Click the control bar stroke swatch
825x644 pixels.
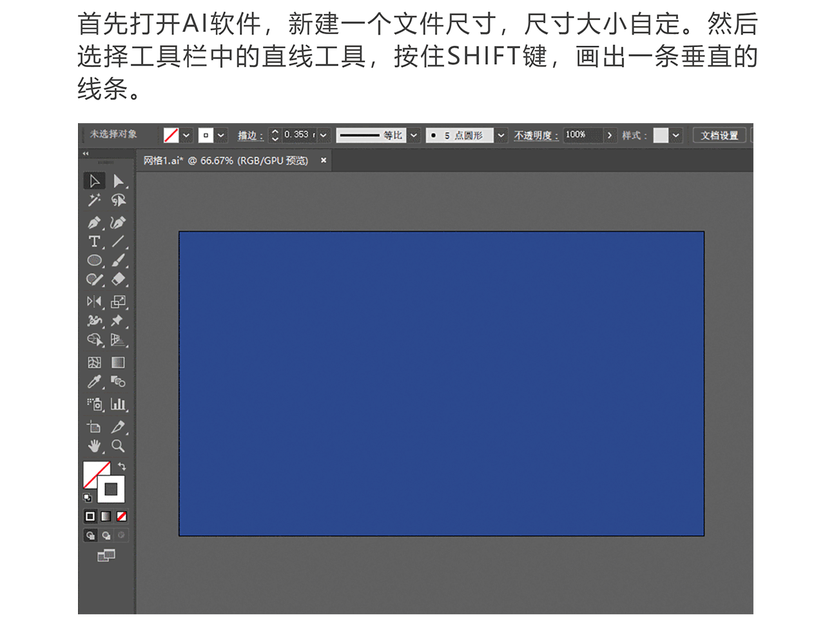[206, 135]
